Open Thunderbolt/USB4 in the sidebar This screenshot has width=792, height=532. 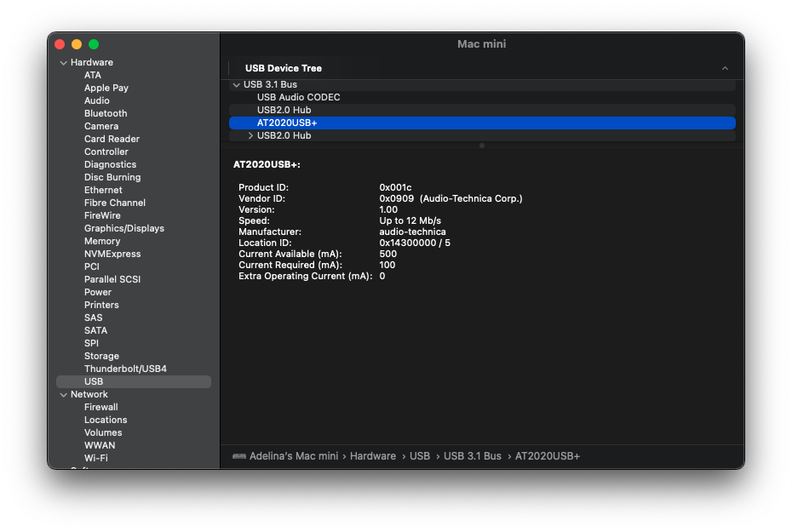click(125, 369)
